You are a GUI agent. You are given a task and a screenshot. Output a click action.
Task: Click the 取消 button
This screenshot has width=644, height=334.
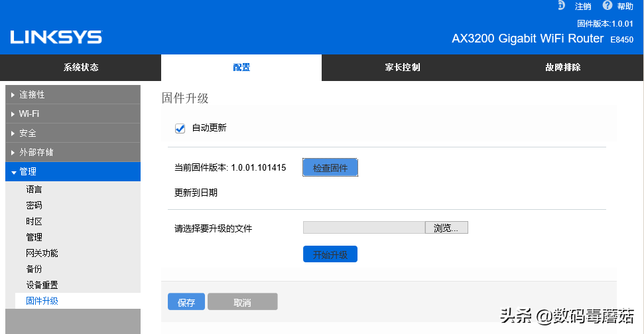(242, 301)
